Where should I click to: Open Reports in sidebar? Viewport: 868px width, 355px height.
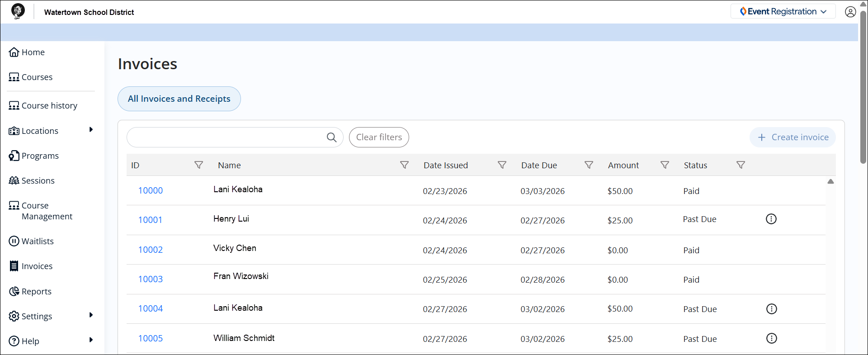[x=30, y=292]
